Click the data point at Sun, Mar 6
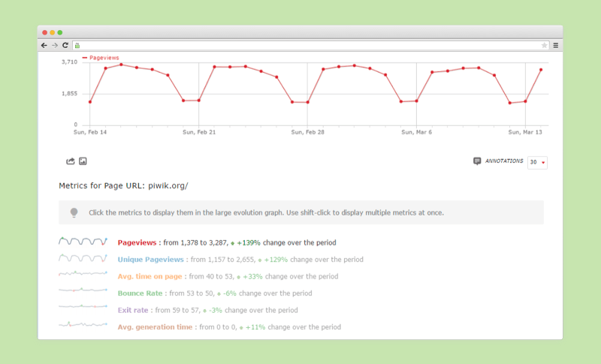 (x=417, y=101)
